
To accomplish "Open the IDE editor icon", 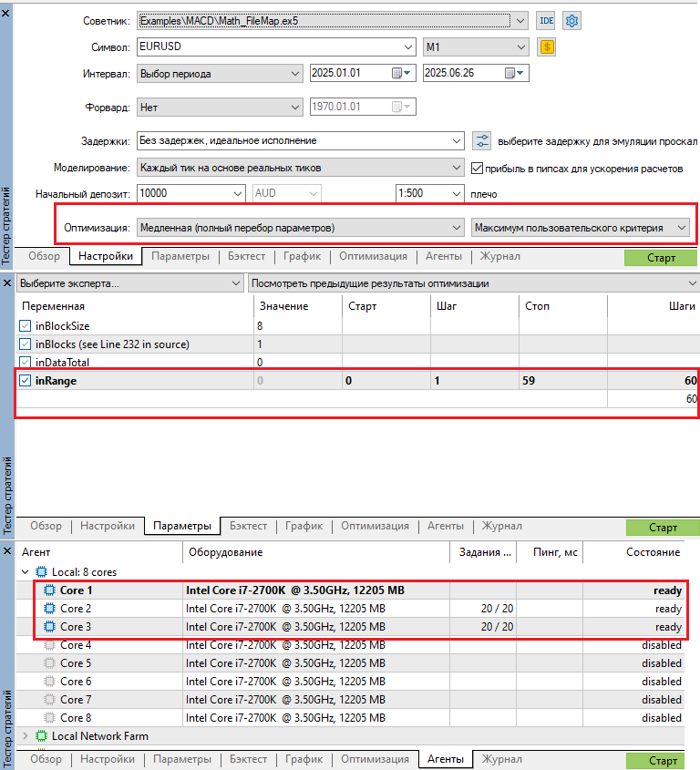I will (x=546, y=21).
